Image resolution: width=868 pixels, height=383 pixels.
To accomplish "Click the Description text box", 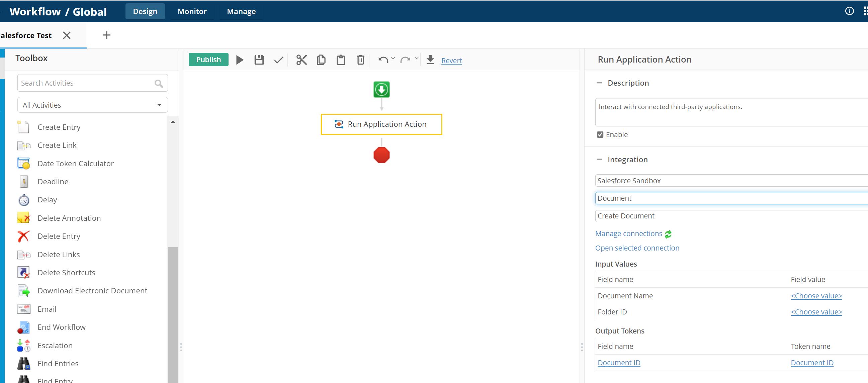I will pyautogui.click(x=731, y=112).
